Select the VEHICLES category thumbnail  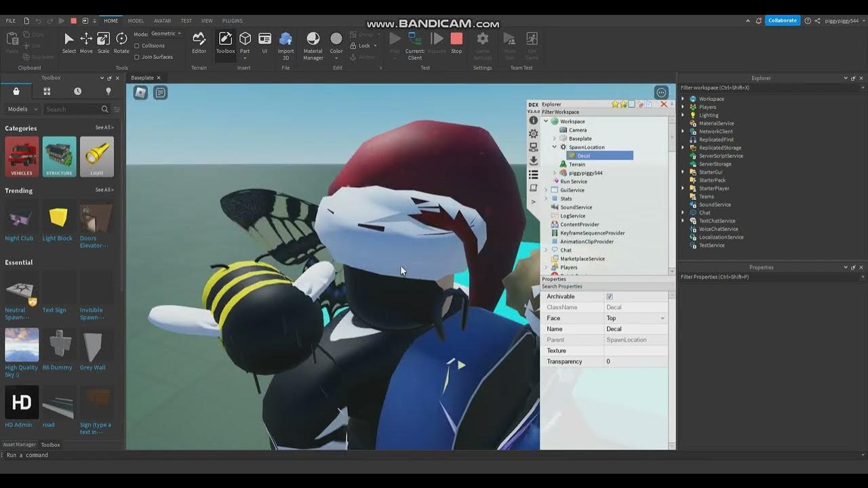[22, 157]
